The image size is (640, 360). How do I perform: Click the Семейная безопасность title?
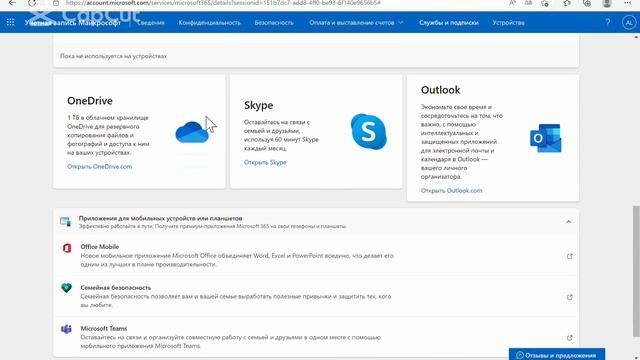(116, 287)
